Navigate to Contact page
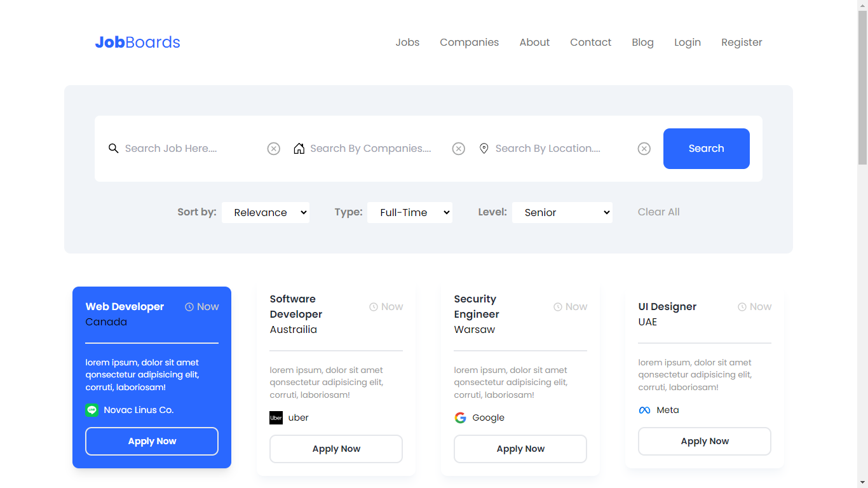The image size is (868, 488). [591, 43]
